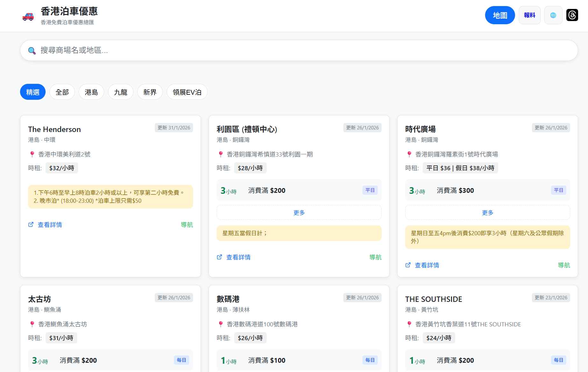Click the 利園區 address pin icon
588x372 pixels.
221,154
